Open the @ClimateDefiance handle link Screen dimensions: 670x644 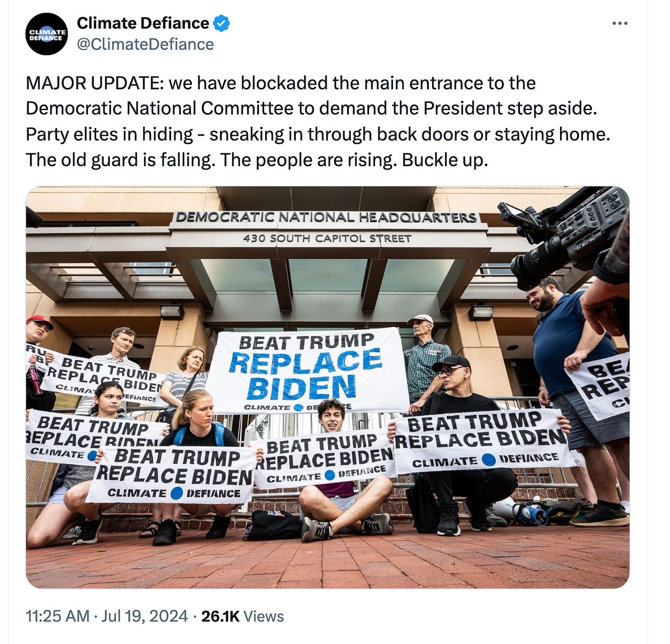(145, 44)
